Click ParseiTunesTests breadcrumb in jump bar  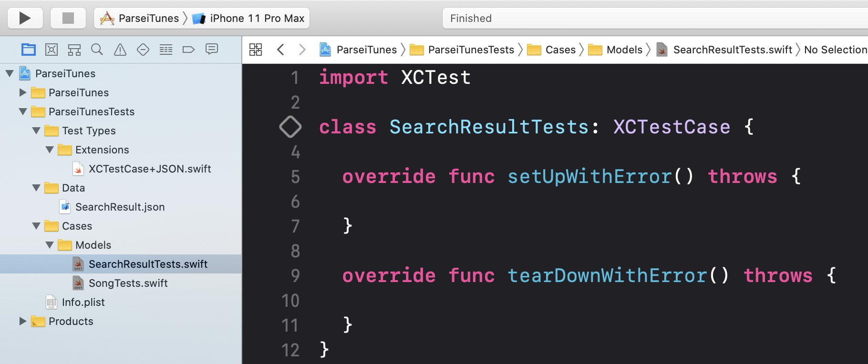[462, 50]
